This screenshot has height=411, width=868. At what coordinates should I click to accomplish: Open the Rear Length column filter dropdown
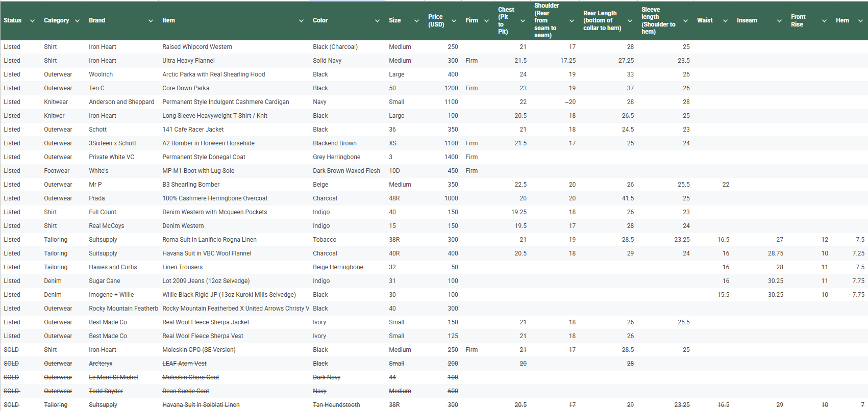point(630,21)
